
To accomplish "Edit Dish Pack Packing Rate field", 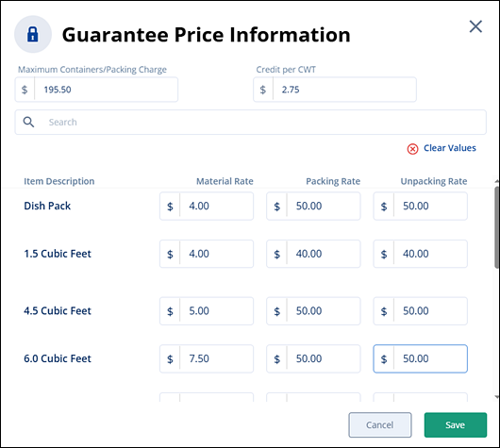I will [313, 206].
